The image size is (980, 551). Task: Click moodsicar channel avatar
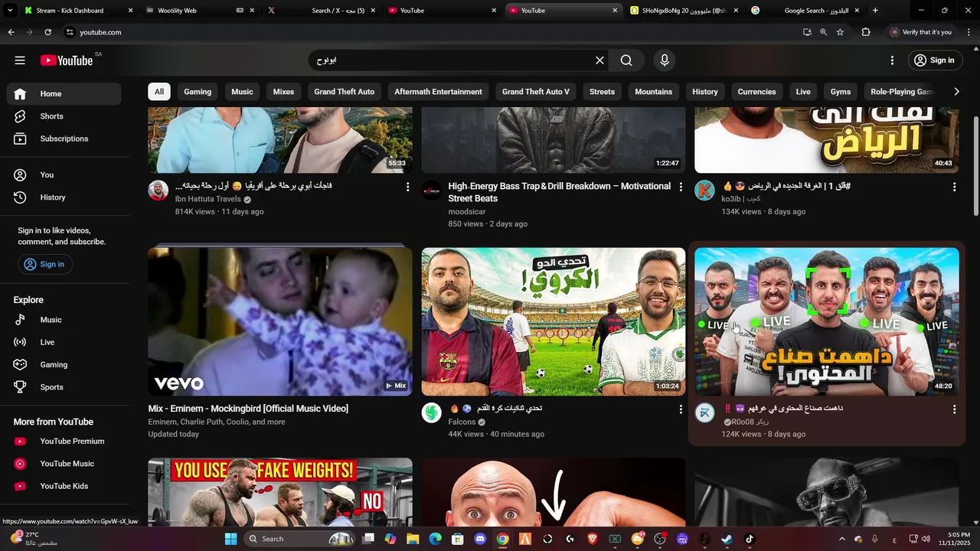point(432,191)
